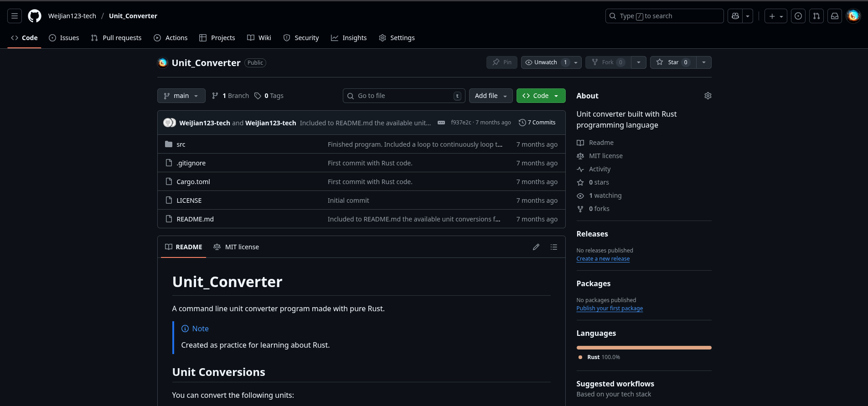Click the commit author avatars
868x406 pixels.
coord(170,123)
